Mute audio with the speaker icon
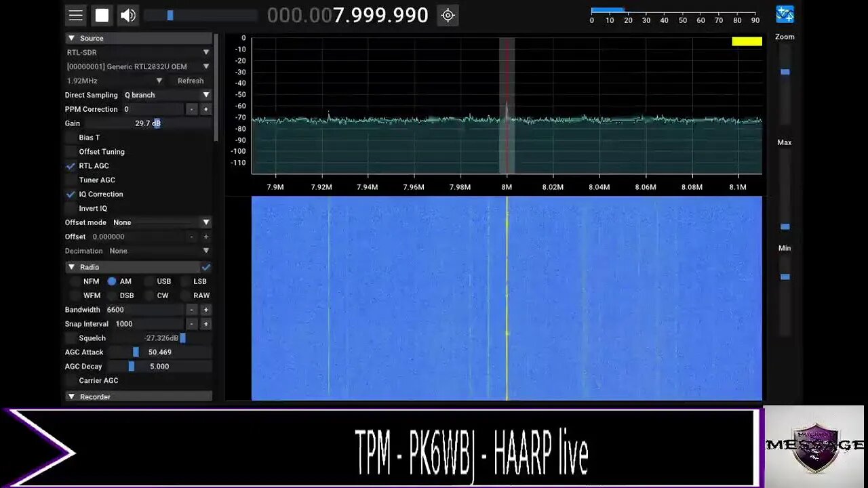 [x=127, y=15]
